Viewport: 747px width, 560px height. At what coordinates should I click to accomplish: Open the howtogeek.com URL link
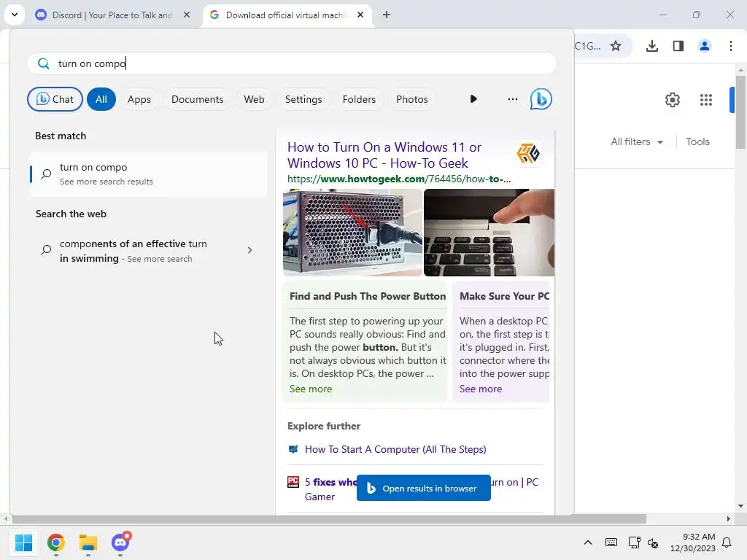tap(399, 179)
